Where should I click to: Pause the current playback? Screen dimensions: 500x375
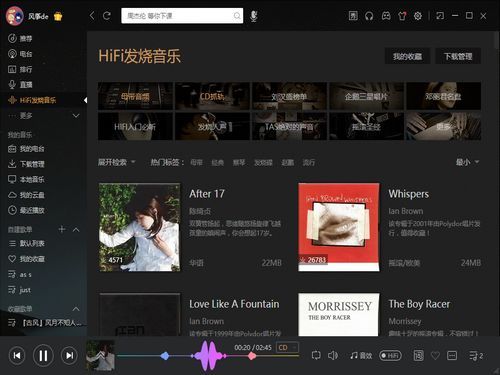(43, 356)
